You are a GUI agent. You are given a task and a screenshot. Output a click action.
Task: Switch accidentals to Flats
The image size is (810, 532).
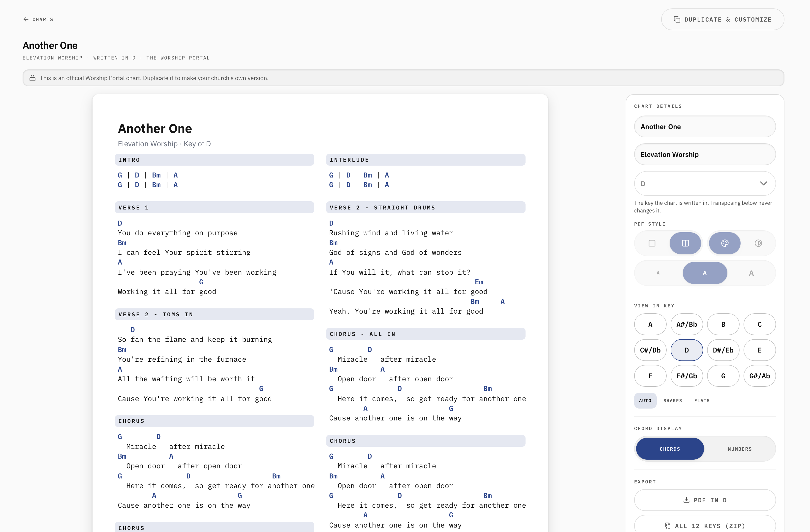coord(702,400)
